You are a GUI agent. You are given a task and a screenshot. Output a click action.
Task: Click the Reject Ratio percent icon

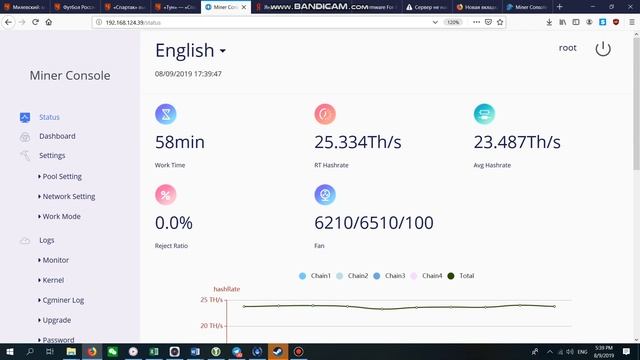click(166, 195)
